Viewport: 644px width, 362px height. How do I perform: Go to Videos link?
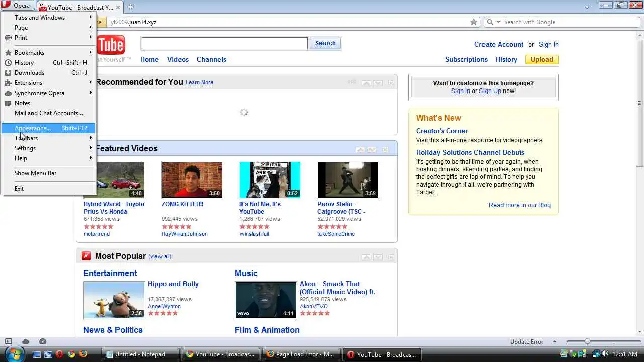pyautogui.click(x=178, y=59)
